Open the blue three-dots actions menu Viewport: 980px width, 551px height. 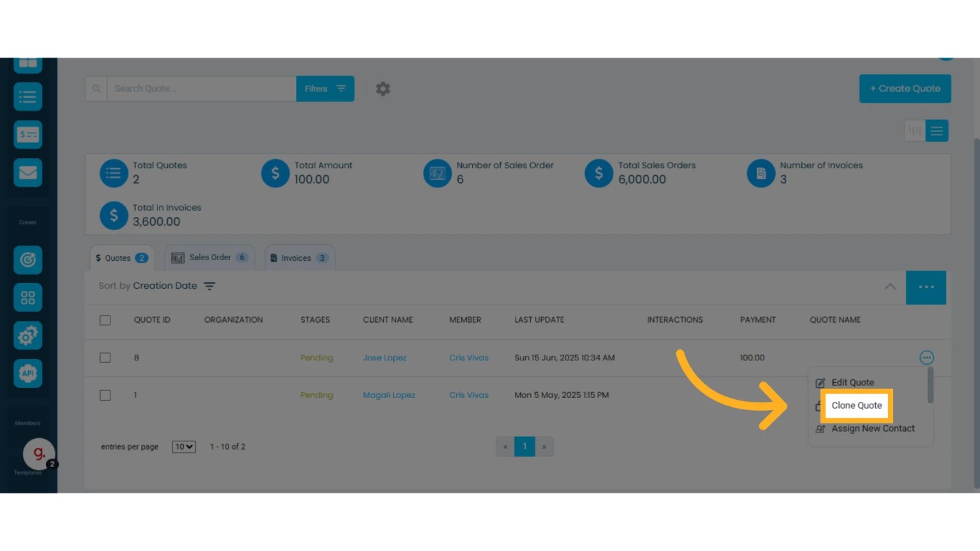926,287
